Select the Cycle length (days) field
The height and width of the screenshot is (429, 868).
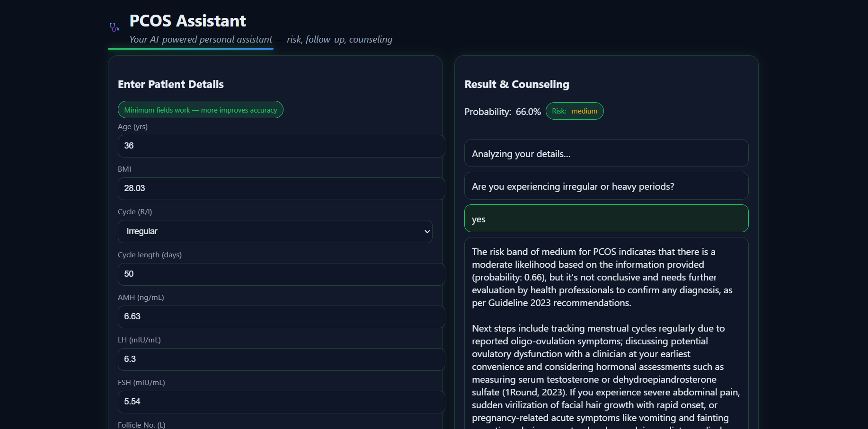point(281,274)
